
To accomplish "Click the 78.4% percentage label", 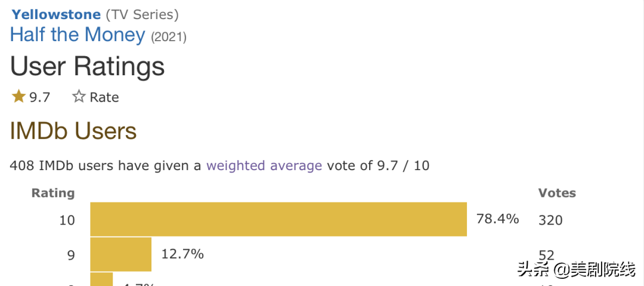I will click(497, 219).
